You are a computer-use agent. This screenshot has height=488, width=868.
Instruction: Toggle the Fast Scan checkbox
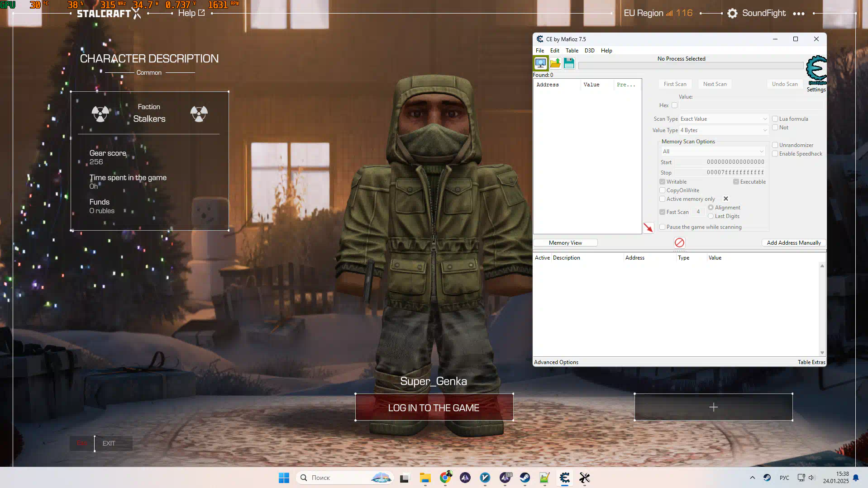pos(662,212)
